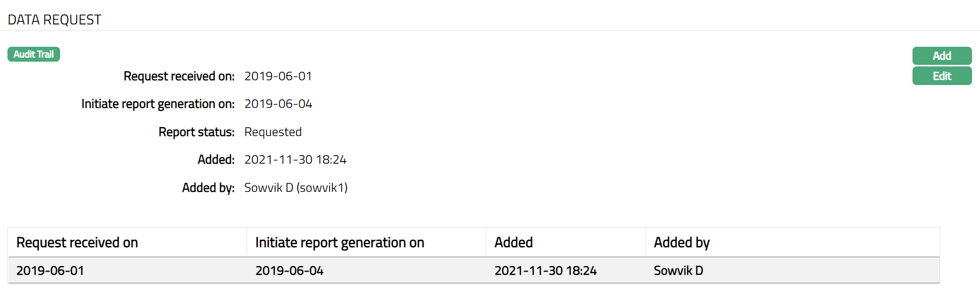Viewport: 980px width, 296px height.
Task: Click the Added by: field label
Action: 208,188
